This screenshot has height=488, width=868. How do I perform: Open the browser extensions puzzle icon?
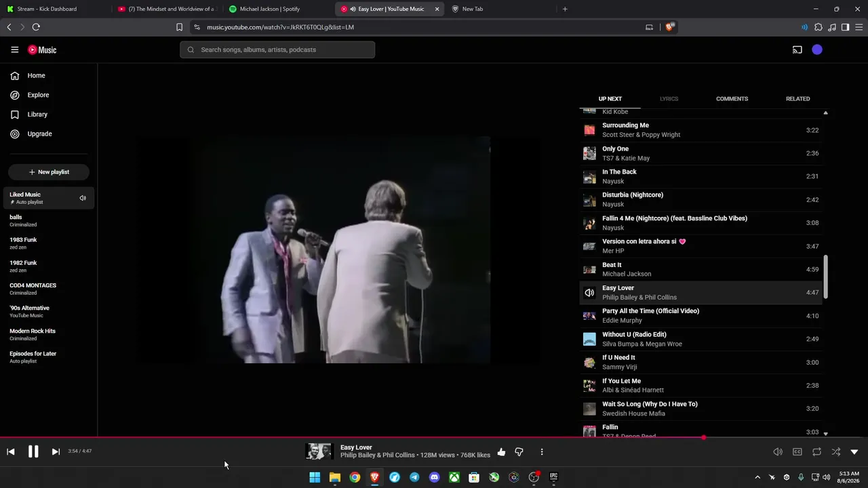coord(818,27)
